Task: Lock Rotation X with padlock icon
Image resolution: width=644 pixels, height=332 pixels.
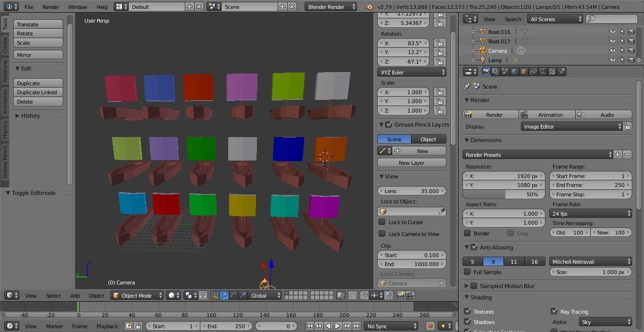Action: point(440,43)
